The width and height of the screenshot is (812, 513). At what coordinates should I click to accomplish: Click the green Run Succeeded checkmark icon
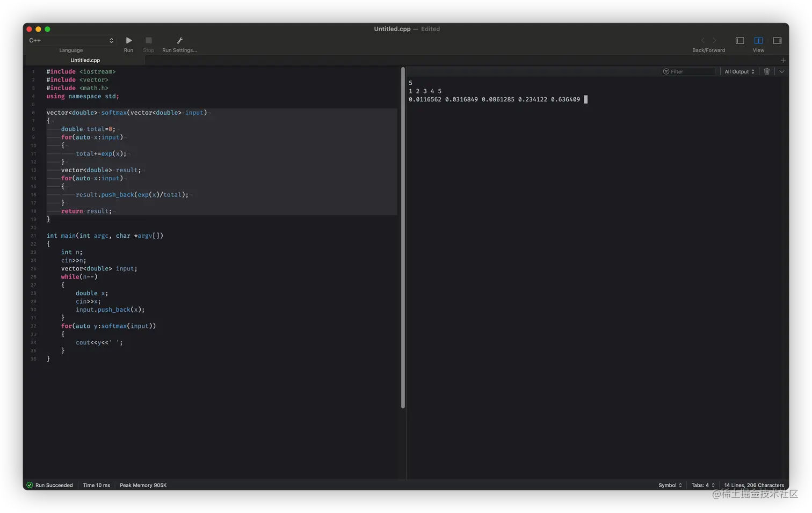[x=30, y=485]
